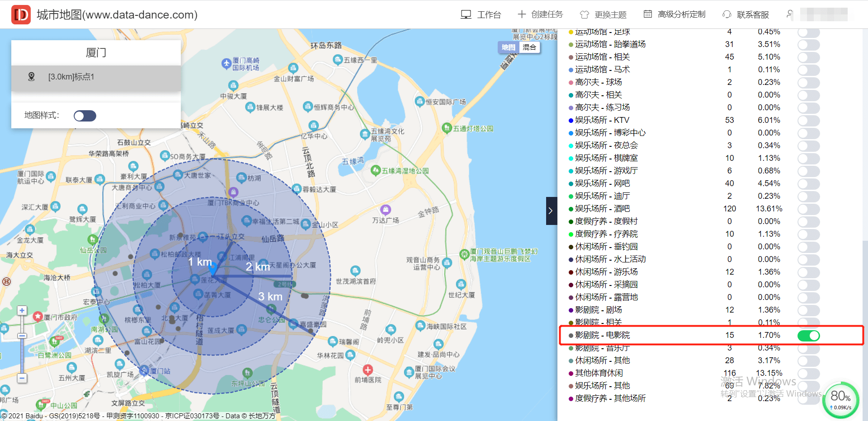Click the headset icon for 联系客服
The height and width of the screenshot is (421, 868).
(x=727, y=14)
